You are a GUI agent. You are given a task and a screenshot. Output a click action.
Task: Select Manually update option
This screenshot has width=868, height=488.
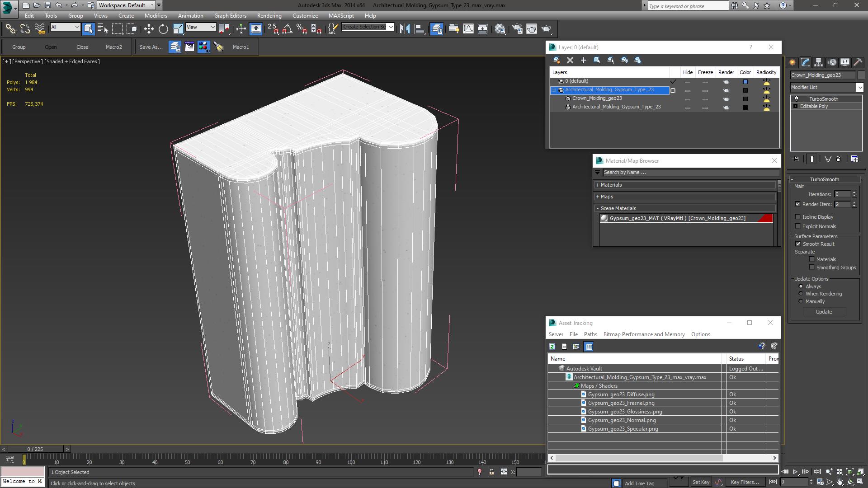[801, 301]
